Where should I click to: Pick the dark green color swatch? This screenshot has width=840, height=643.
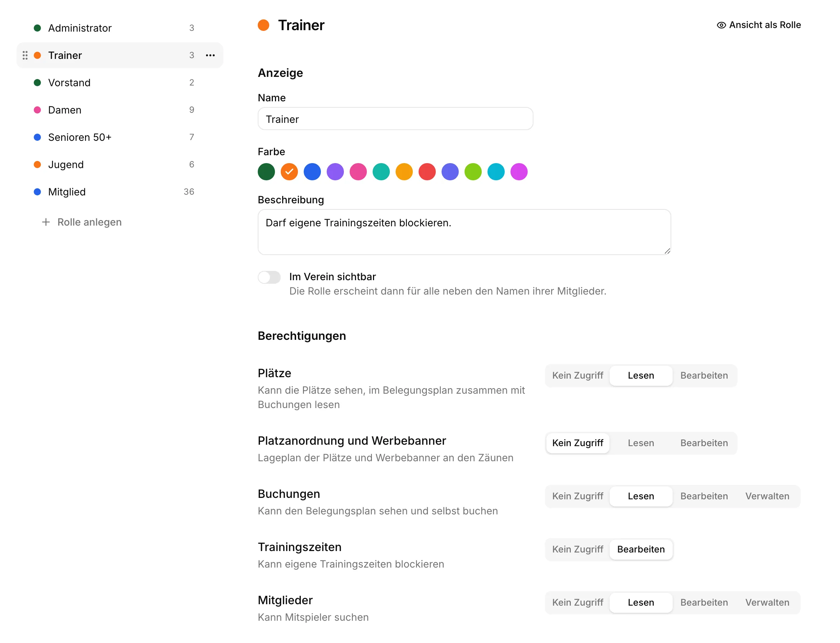tap(266, 171)
